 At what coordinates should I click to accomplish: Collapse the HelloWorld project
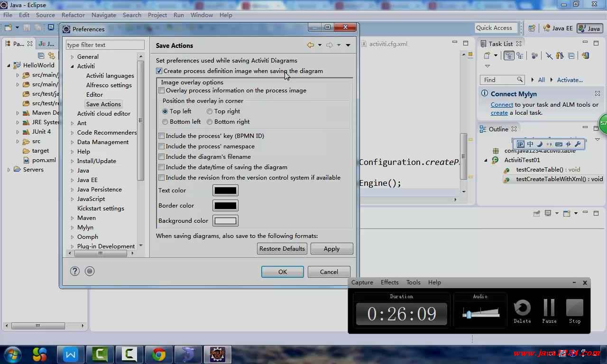9,65
